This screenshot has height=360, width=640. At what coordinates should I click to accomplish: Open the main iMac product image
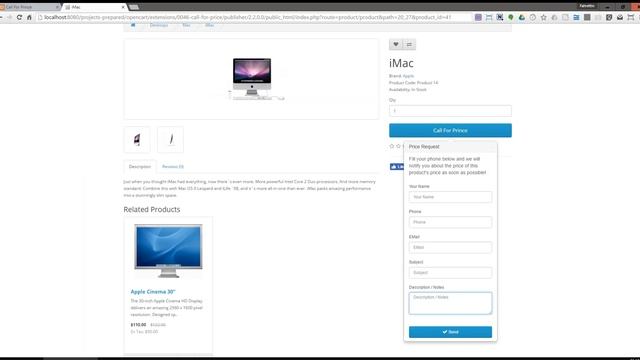pos(252,79)
